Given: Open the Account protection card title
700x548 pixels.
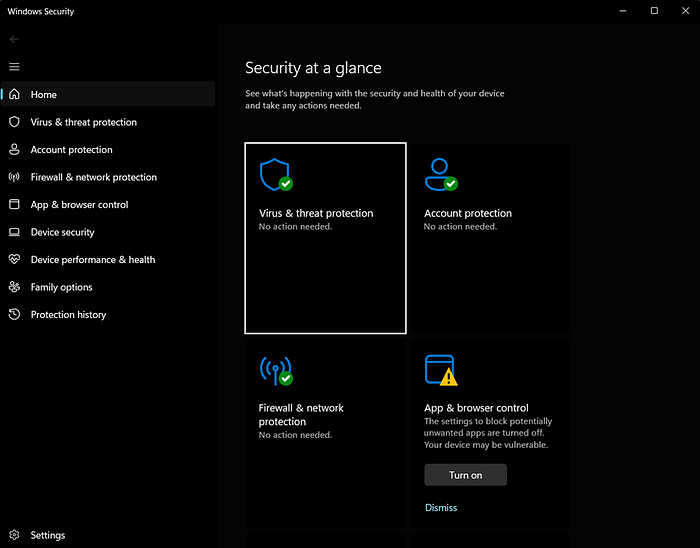Looking at the screenshot, I should 468,213.
